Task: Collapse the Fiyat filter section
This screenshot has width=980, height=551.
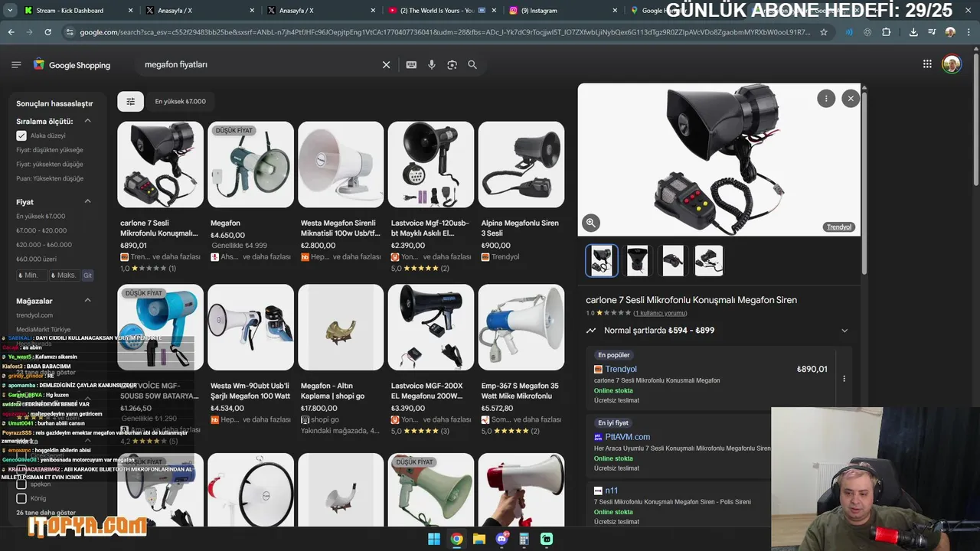Action: (87, 202)
